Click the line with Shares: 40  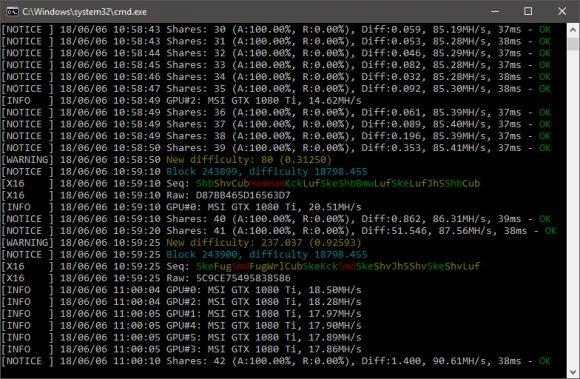pyautogui.click(x=276, y=219)
